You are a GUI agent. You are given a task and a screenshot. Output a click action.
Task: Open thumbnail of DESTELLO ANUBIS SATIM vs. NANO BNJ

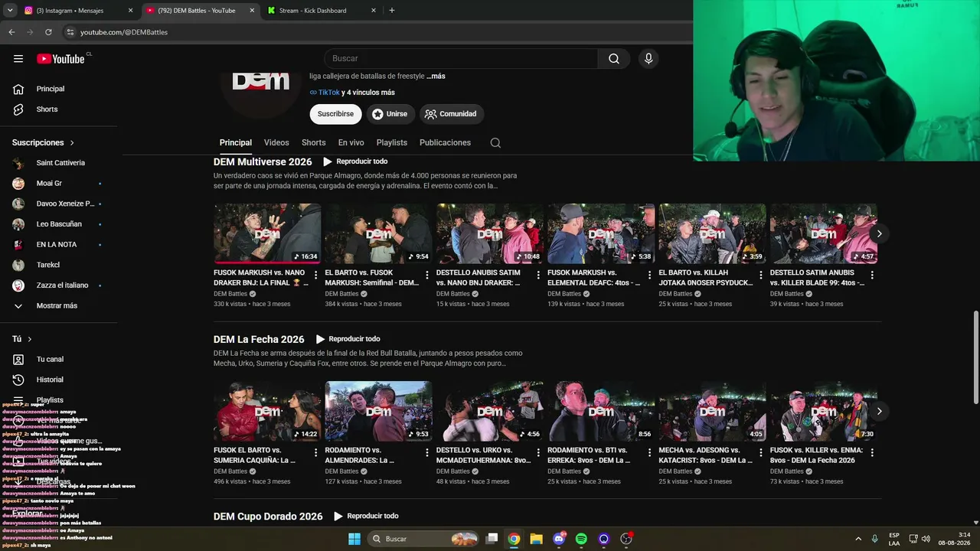click(490, 234)
